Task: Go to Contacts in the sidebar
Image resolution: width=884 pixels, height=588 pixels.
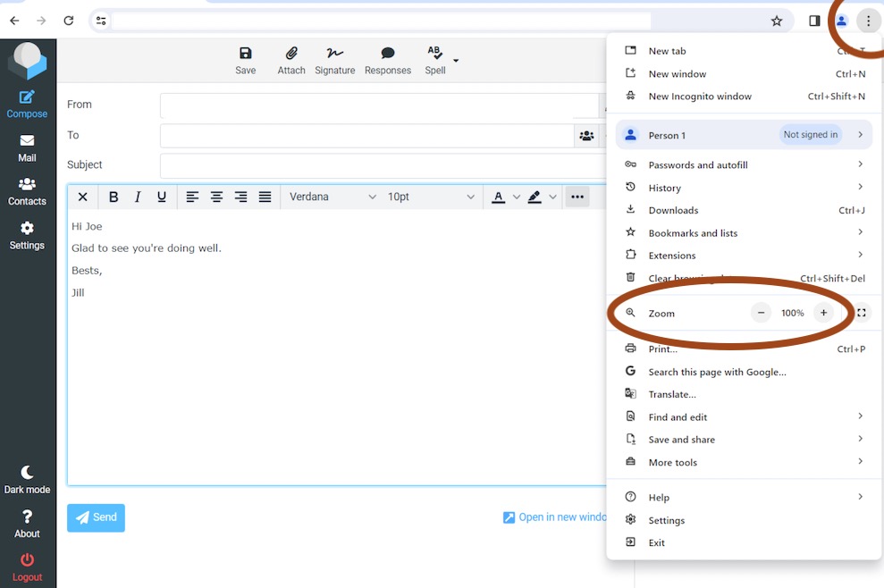Action: tap(27, 191)
